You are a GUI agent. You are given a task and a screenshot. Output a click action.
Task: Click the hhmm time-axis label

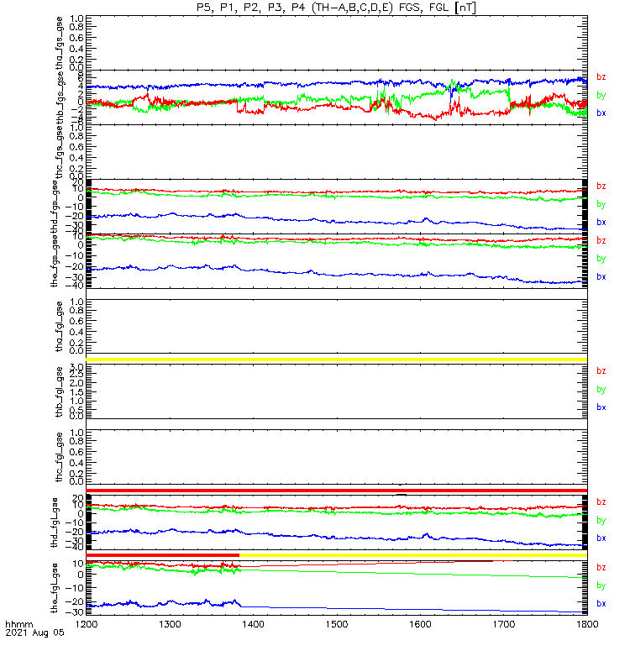pyautogui.click(x=19, y=624)
